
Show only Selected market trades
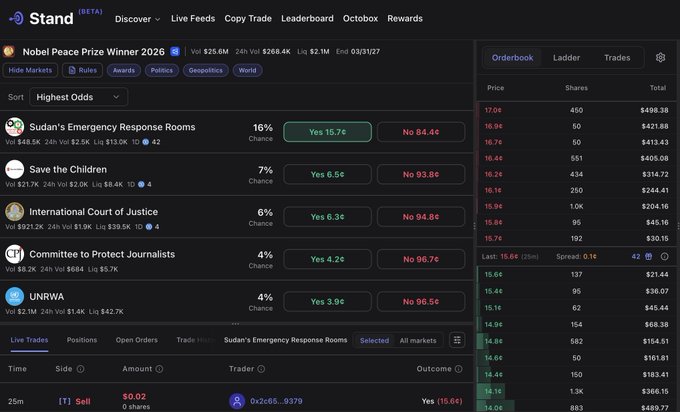[x=374, y=340]
